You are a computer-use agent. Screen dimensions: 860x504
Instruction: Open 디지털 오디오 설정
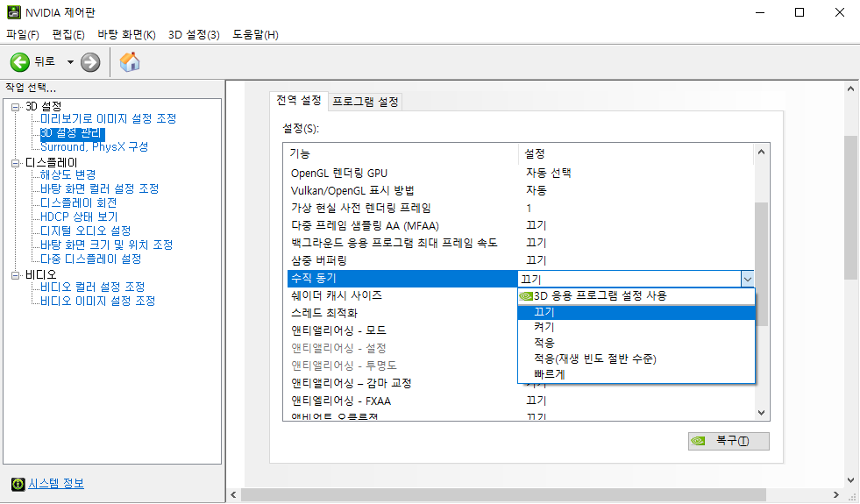[x=86, y=231]
